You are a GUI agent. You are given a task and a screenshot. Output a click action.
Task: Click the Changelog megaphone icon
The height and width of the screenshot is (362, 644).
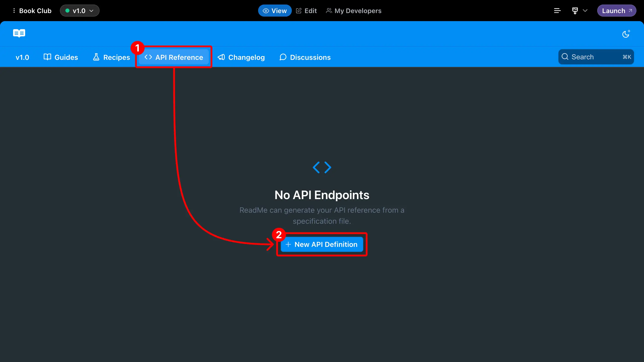point(221,57)
